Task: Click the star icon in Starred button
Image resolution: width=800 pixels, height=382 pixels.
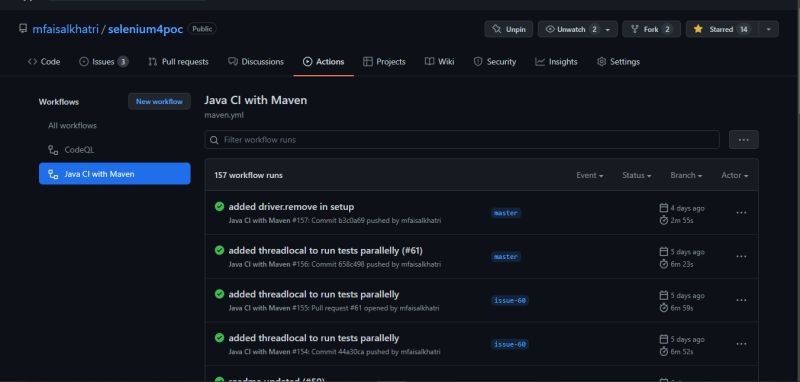Action: [698, 29]
